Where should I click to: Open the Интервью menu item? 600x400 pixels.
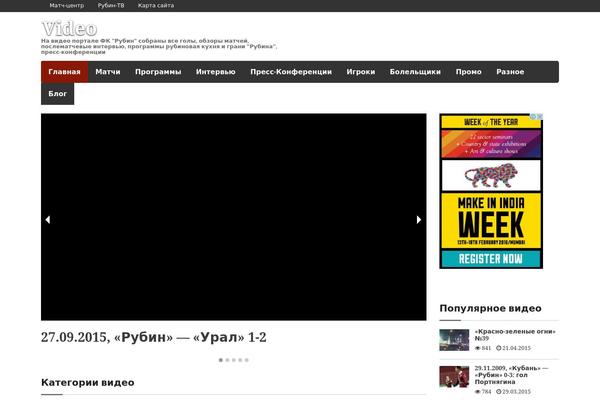click(216, 72)
